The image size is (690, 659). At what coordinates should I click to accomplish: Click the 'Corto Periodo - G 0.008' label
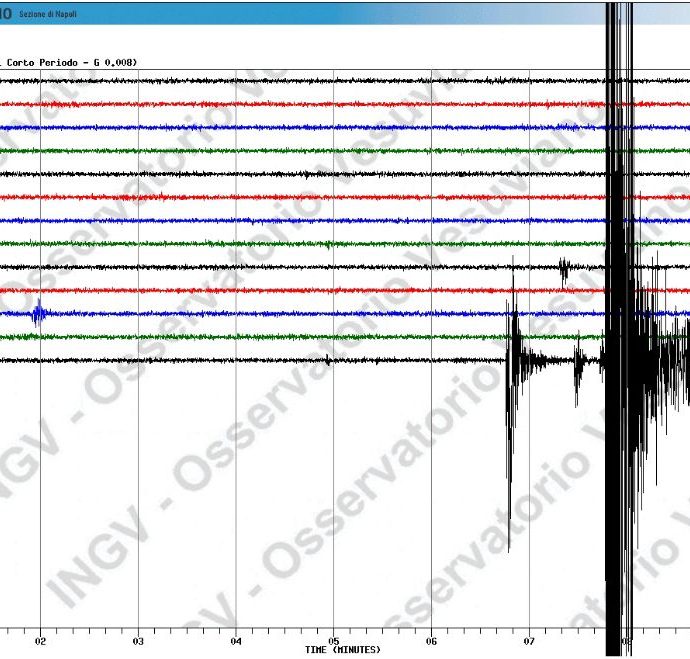click(70, 62)
